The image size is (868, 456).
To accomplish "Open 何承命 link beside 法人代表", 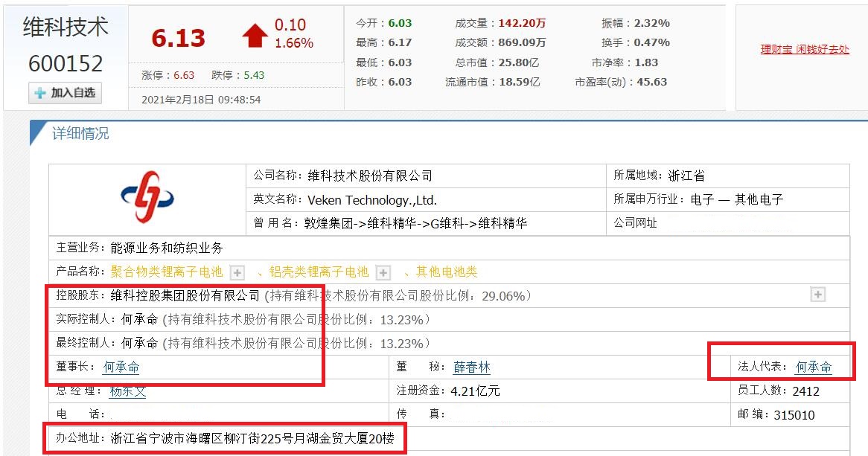I will click(813, 367).
